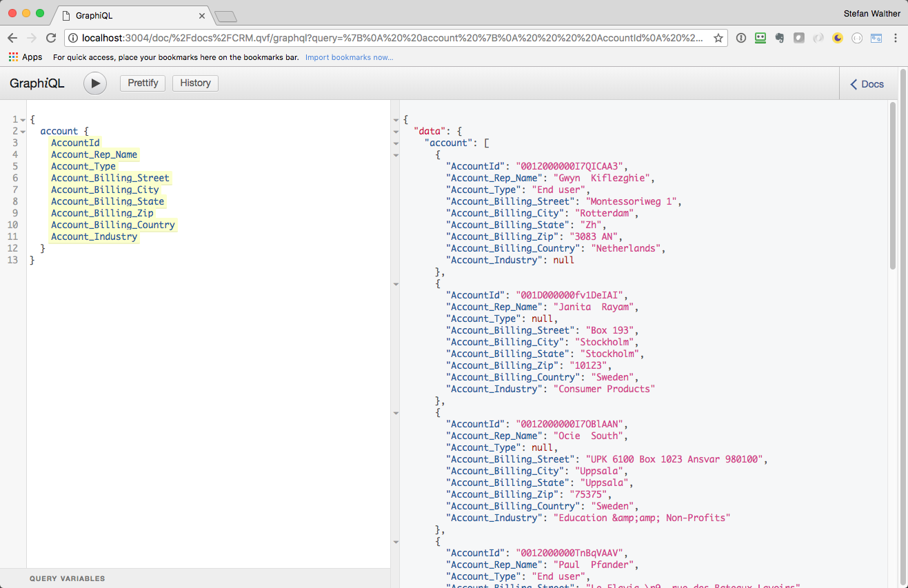The image size is (908, 588).
Task: Fold the top-level result brace
Action: pyautogui.click(x=396, y=120)
